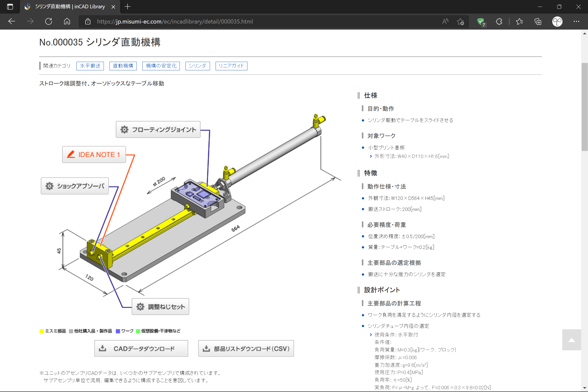Open the シリンダ category link
Screen dimensions: 588x392
click(x=197, y=66)
